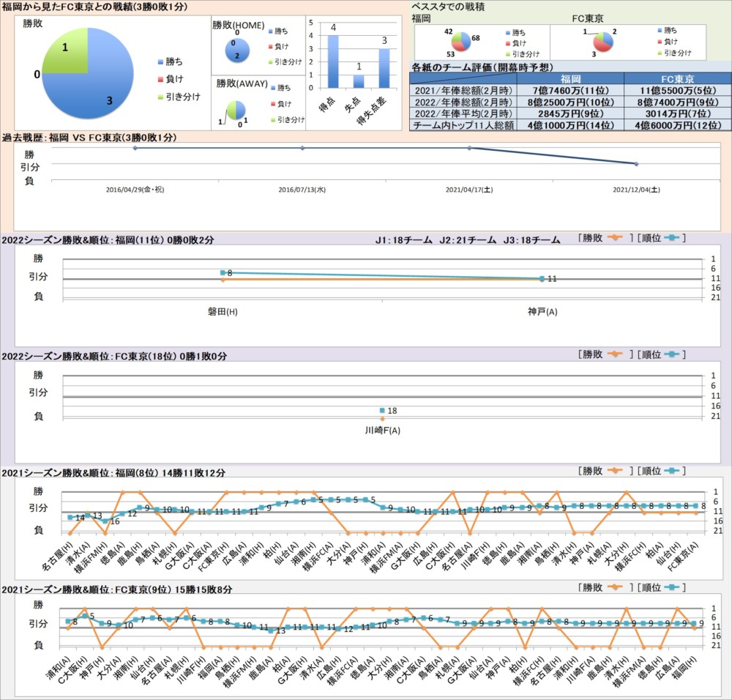Image resolution: width=732 pixels, height=700 pixels.
Task: Click the cell 3014万円(7位)
Action: coord(677,113)
